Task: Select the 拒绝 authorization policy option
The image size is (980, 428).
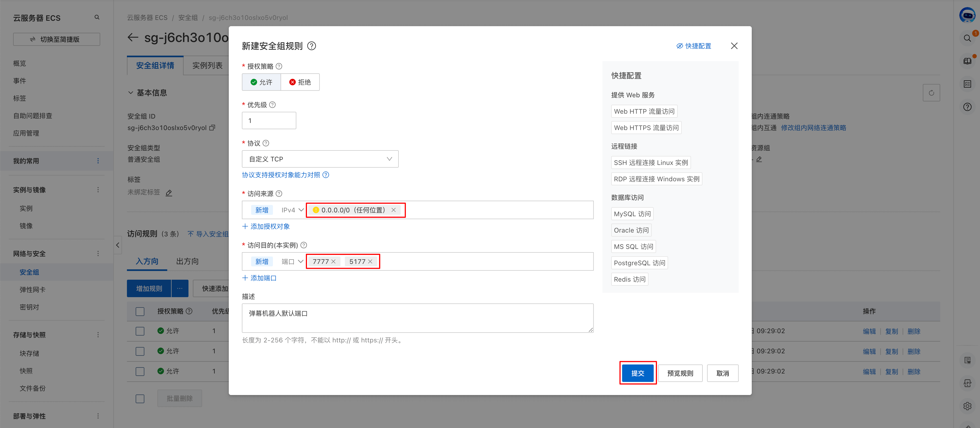Action: pos(300,82)
